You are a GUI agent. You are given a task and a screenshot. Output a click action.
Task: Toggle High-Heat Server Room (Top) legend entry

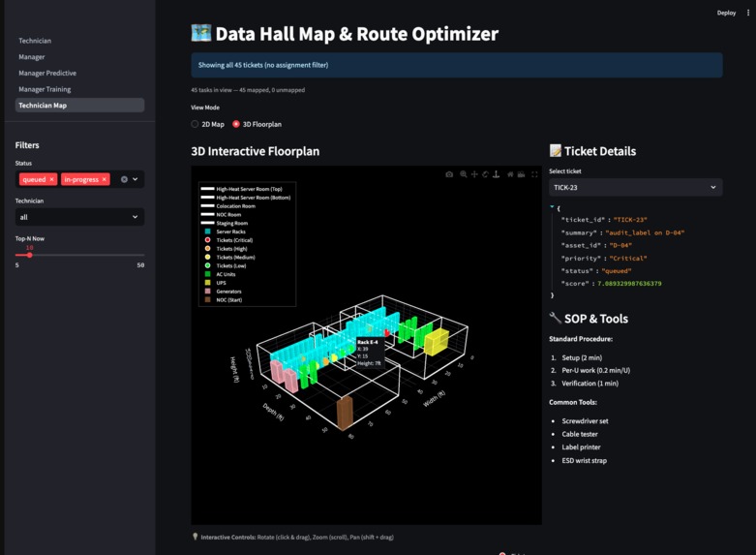pos(241,189)
